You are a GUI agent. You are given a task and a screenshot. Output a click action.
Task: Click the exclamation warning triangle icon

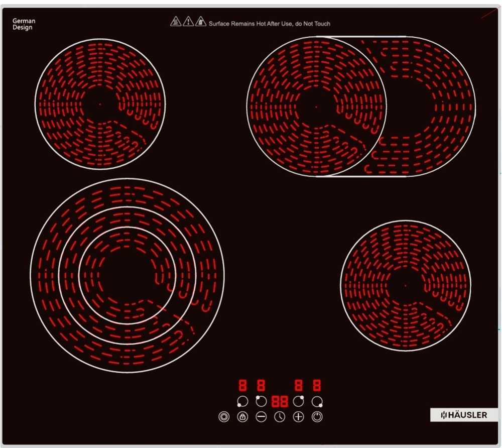188,22
